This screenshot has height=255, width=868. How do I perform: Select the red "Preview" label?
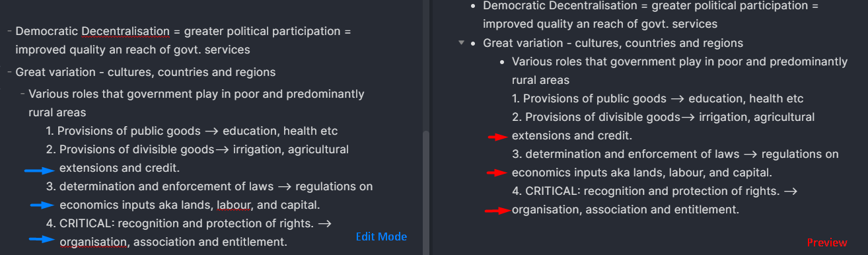pyautogui.click(x=827, y=242)
